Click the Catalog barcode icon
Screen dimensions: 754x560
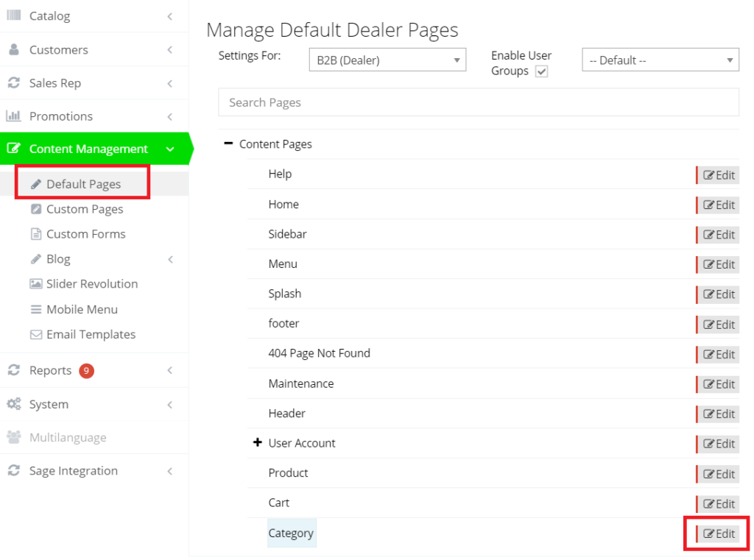(13, 15)
